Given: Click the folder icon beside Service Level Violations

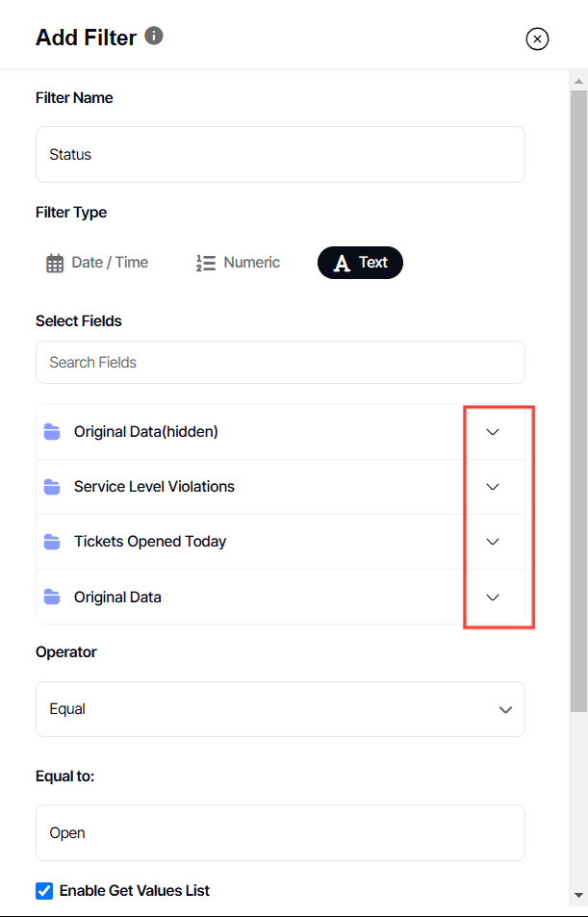Looking at the screenshot, I should click(51, 486).
